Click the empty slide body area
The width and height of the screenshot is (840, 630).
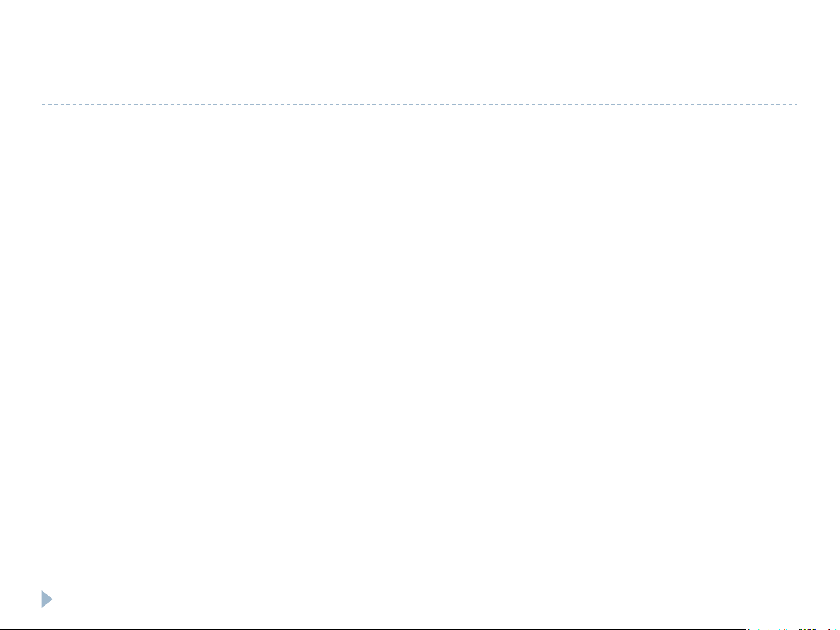[x=420, y=344]
